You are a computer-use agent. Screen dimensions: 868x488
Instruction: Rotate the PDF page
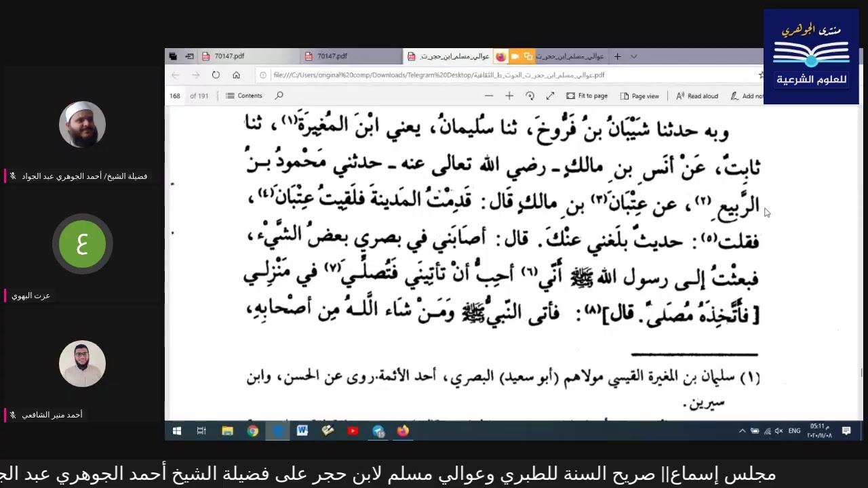(530, 96)
